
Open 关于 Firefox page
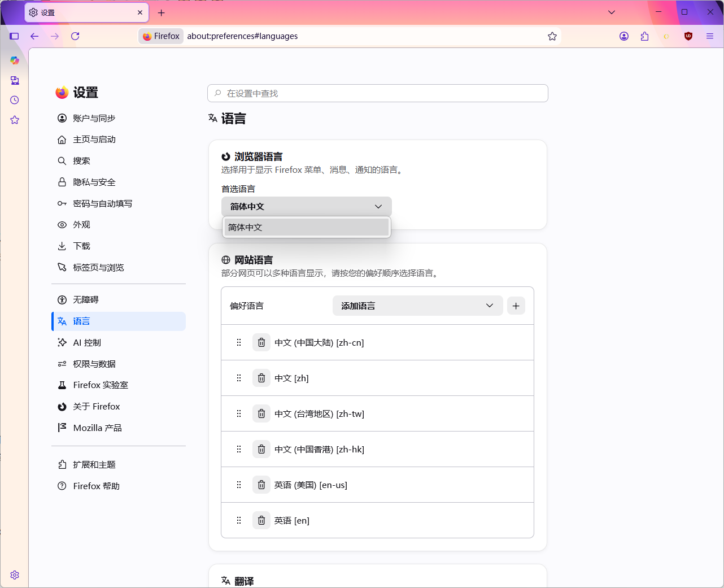click(x=119, y=407)
